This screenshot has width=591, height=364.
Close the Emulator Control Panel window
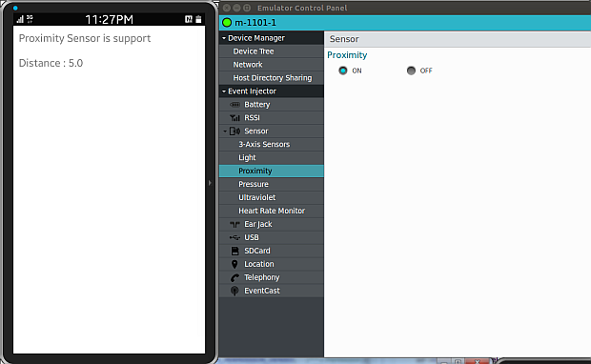pos(227,8)
